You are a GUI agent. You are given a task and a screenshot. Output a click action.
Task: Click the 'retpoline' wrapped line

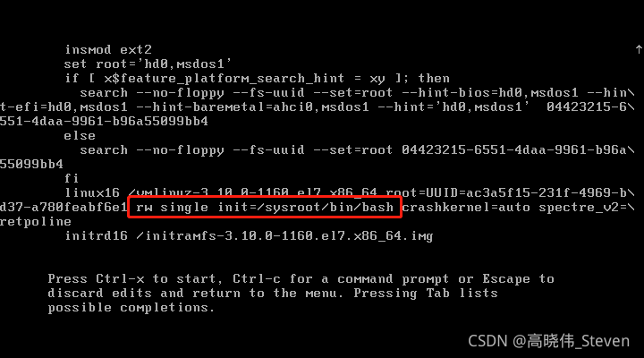[36, 222]
